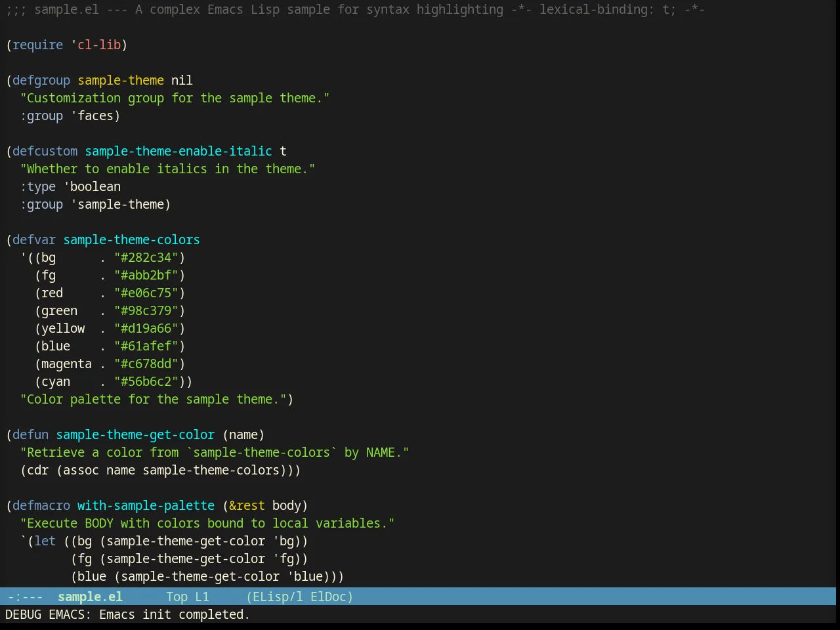Click sample-theme name after defgroup
Viewport: 840px width, 630px height.
coord(121,80)
